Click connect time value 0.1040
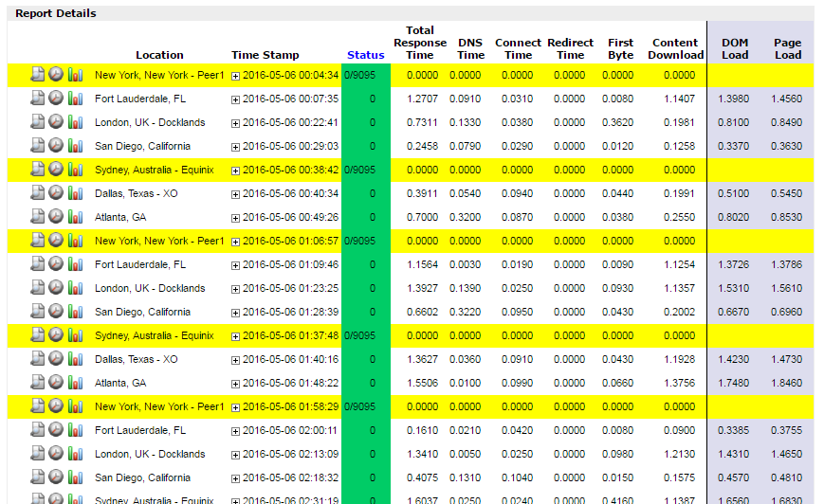 coord(517,477)
